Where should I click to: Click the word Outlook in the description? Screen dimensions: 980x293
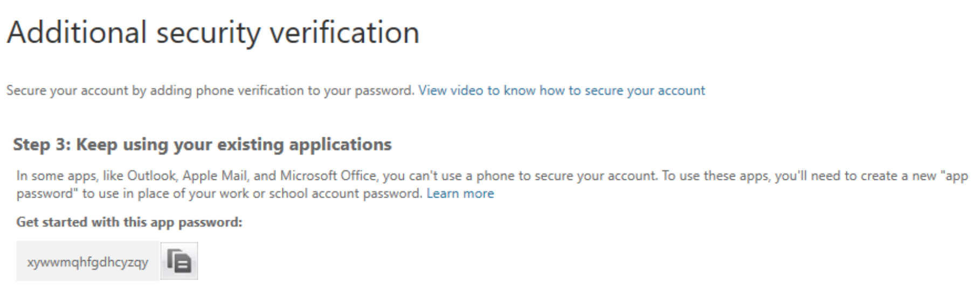click(151, 176)
